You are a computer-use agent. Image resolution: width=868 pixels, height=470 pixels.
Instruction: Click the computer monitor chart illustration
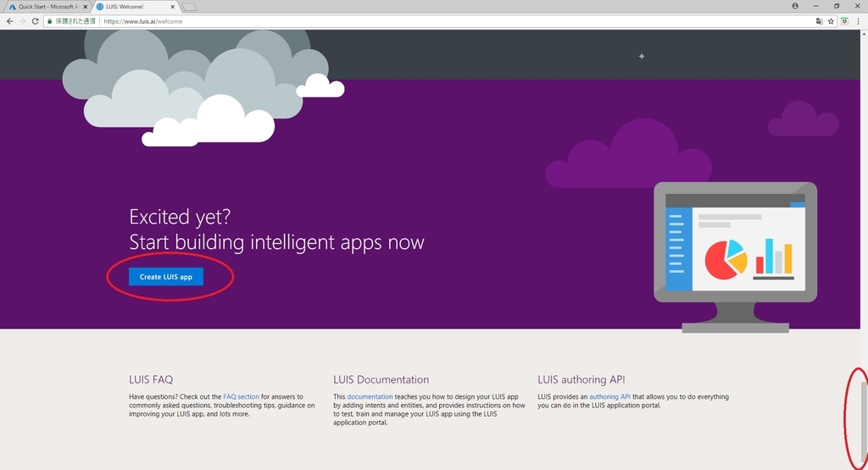pyautogui.click(x=735, y=257)
